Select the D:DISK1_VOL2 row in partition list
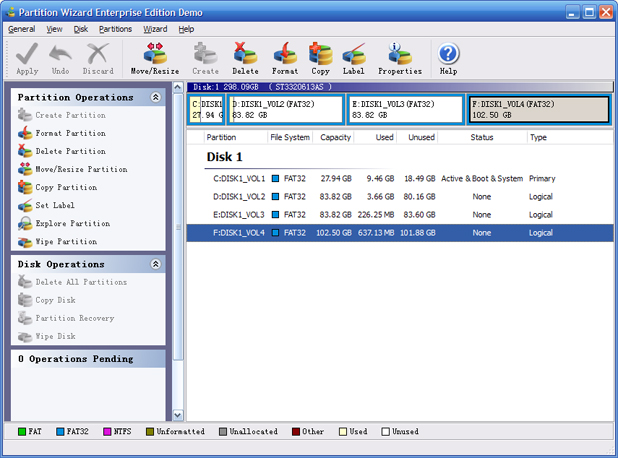This screenshot has height=458, width=618. (400, 197)
